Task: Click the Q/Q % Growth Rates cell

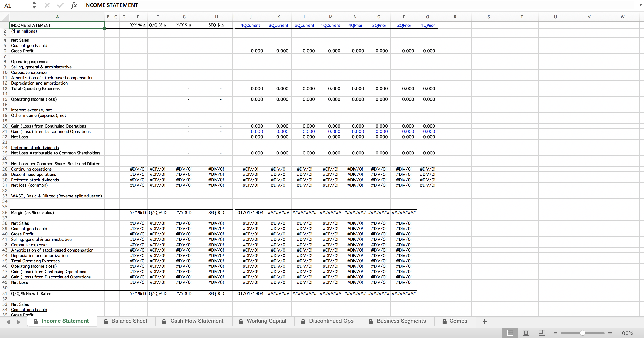Action: tap(57, 293)
